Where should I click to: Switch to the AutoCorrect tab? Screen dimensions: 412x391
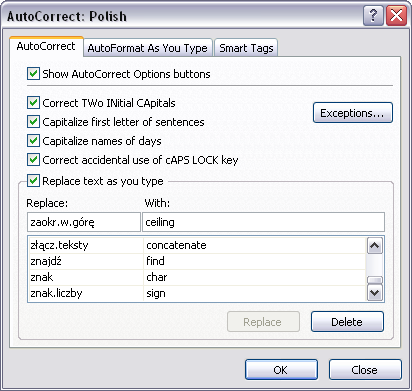click(46, 46)
